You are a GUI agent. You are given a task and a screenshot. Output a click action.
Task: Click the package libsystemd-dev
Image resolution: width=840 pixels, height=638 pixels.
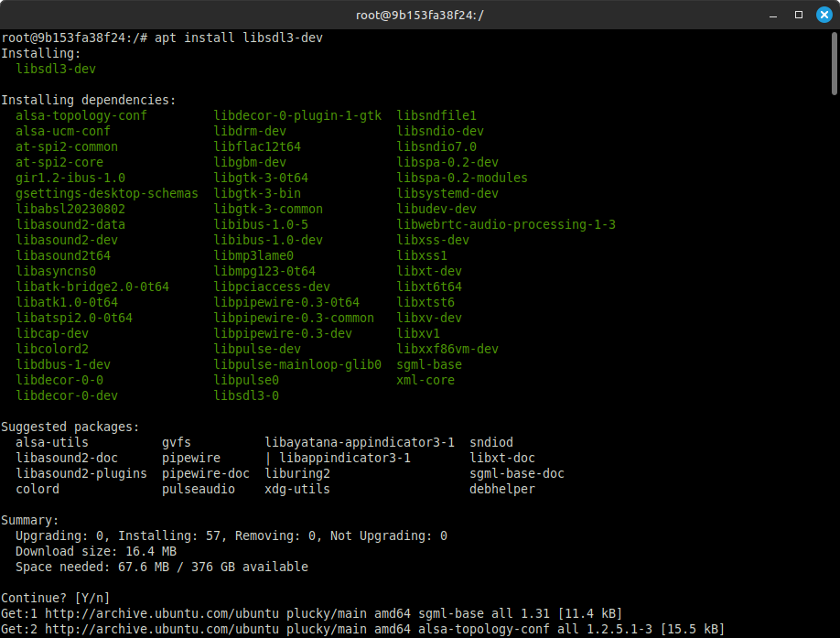tap(447, 193)
